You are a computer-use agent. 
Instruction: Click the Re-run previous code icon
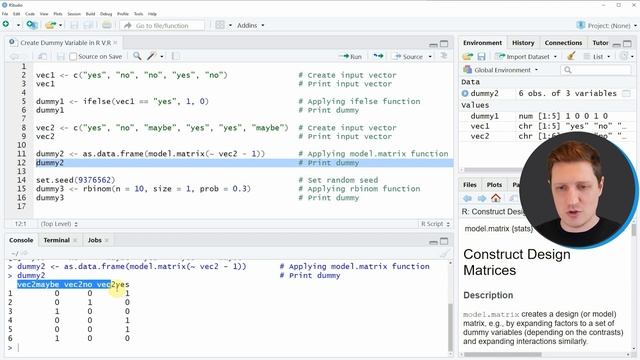378,56
